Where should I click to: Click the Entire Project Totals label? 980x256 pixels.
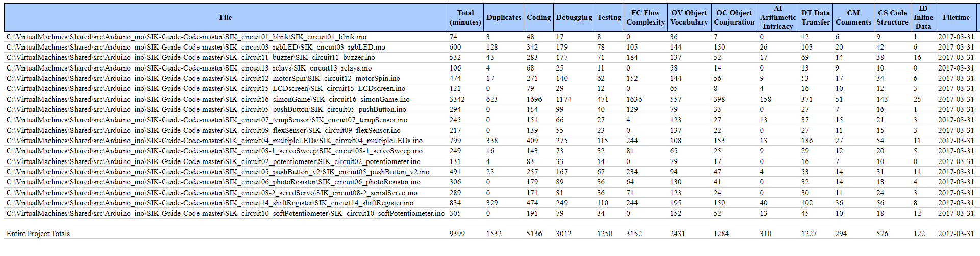click(38, 234)
